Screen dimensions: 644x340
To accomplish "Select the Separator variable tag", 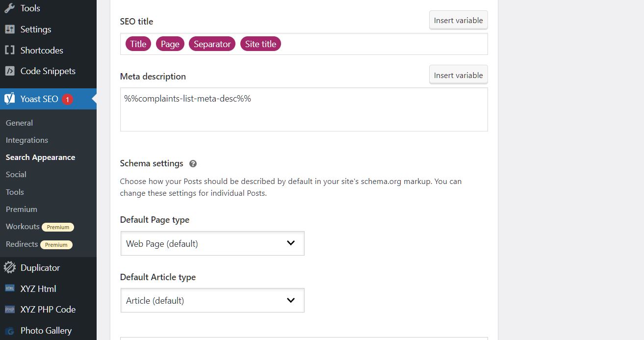I will (212, 44).
